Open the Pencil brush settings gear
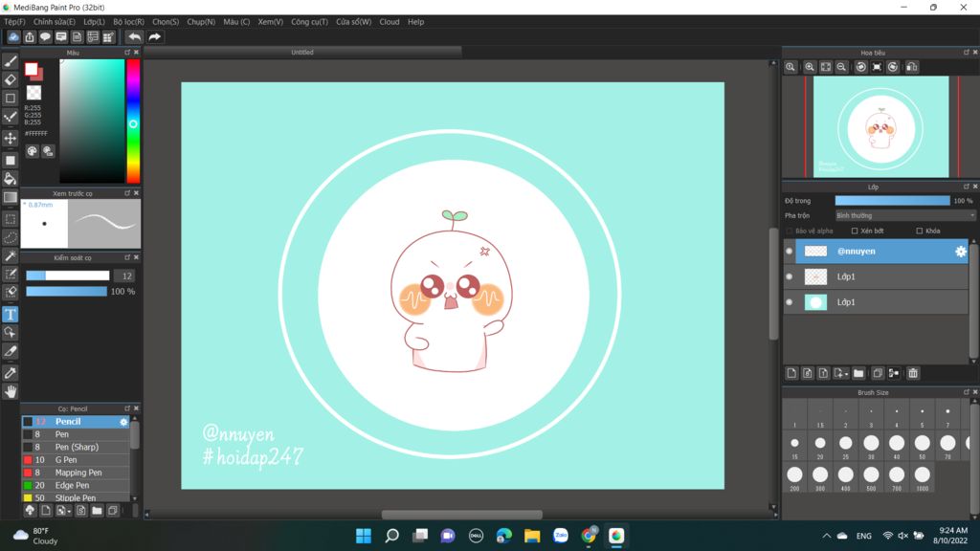The height and width of the screenshot is (551, 980). point(123,422)
